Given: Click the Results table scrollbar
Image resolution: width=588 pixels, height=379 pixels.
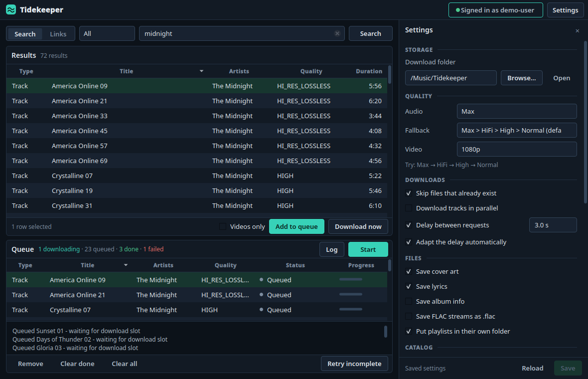Looking at the screenshot, I should coord(390,75).
